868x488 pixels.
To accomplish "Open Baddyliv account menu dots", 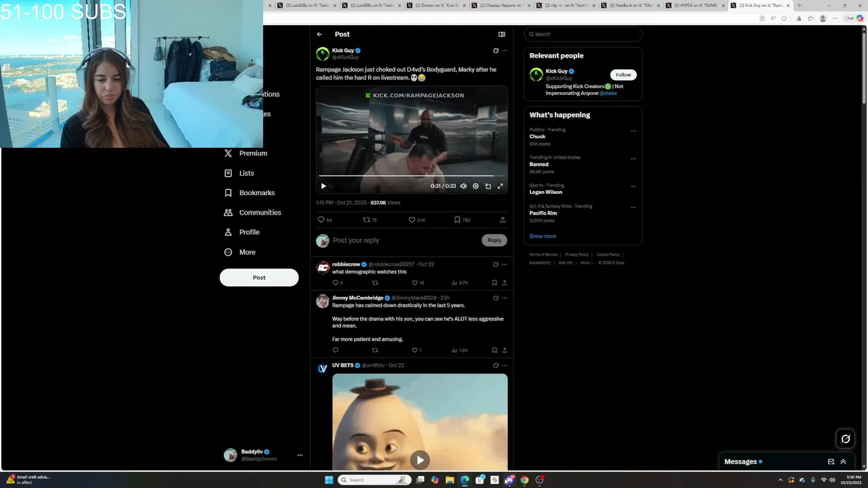I will 300,455.
